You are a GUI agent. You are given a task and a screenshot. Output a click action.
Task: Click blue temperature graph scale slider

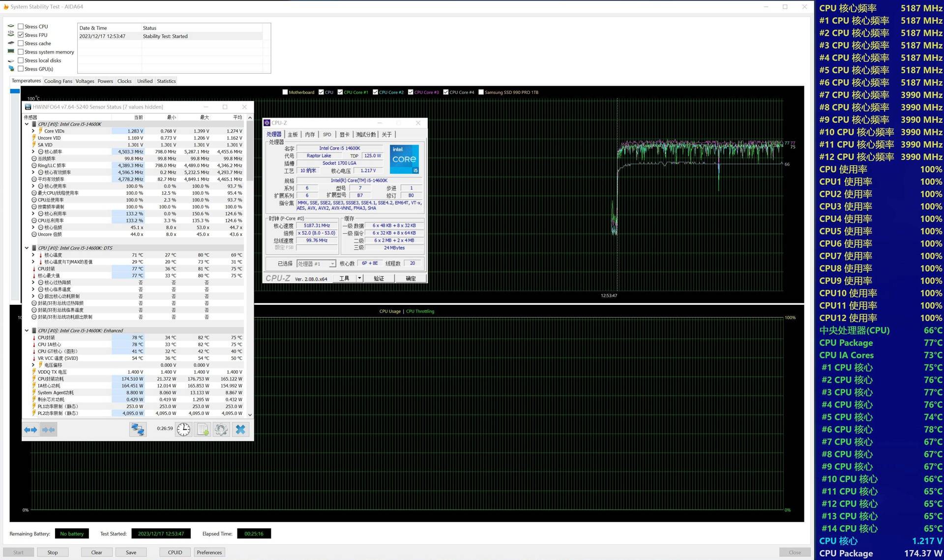tap(15, 91)
